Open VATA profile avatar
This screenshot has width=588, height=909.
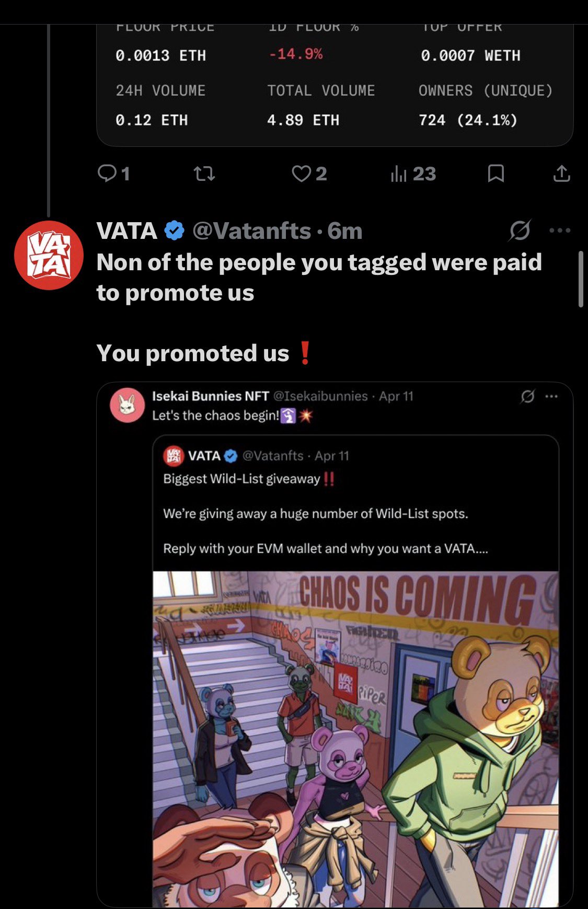coord(49,256)
